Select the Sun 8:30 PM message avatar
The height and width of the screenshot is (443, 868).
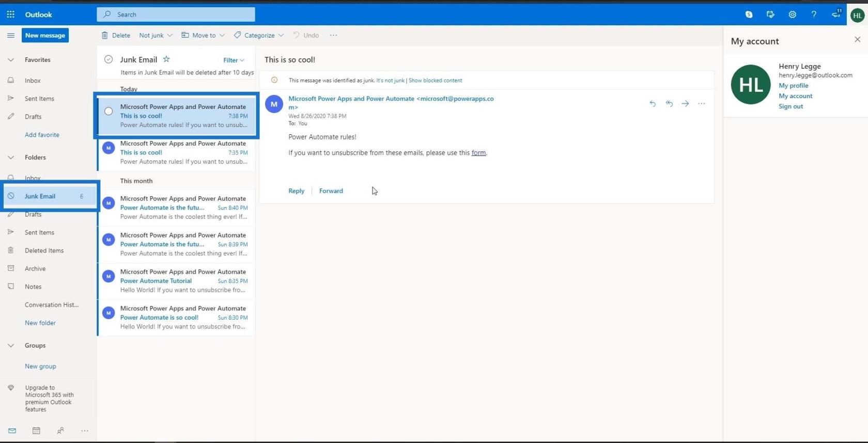tap(109, 313)
